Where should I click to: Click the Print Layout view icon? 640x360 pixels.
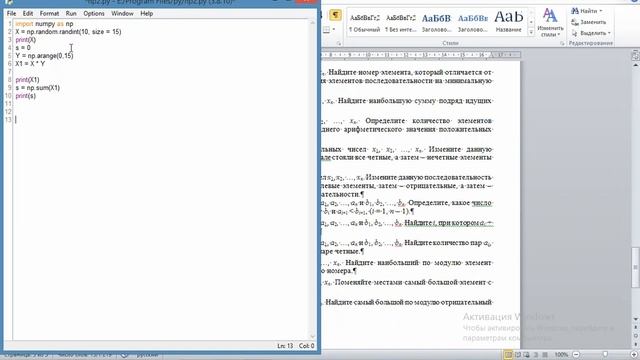point(508,355)
